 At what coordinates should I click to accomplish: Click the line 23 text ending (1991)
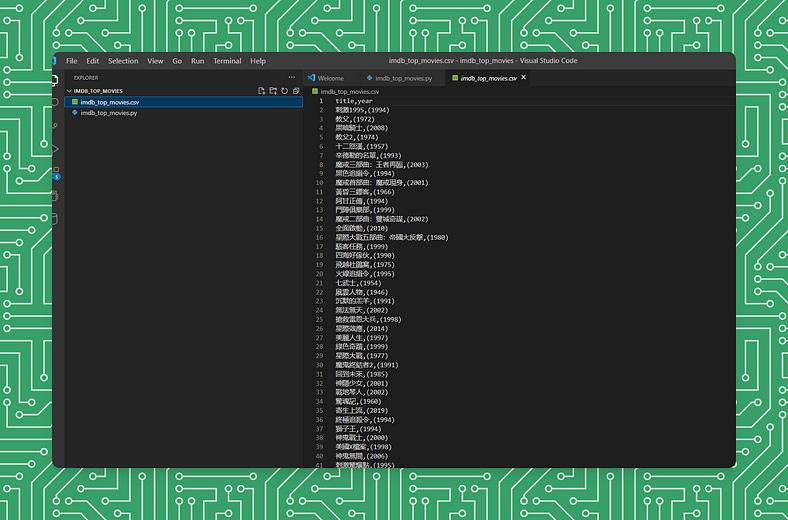(365, 301)
